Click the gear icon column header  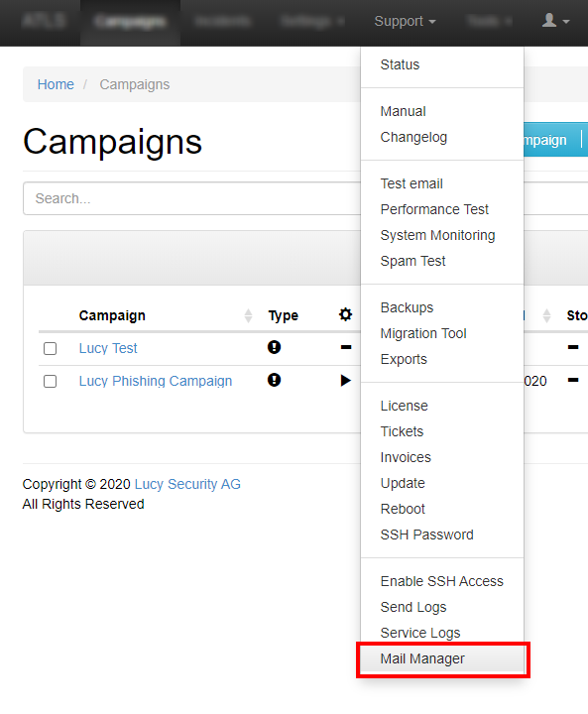(x=345, y=314)
